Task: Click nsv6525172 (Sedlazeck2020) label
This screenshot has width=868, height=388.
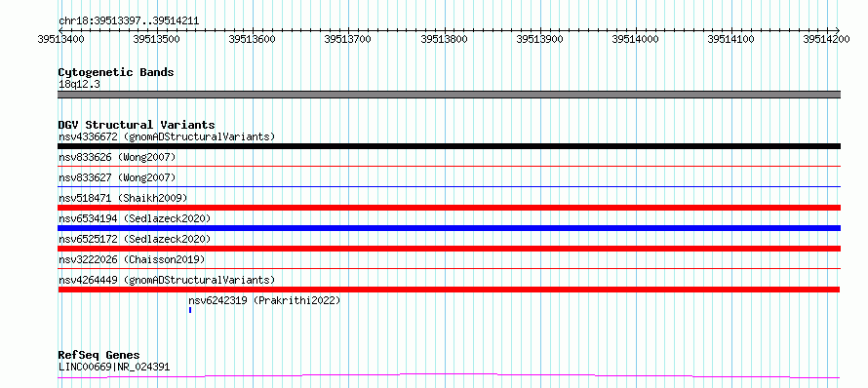Action: [135, 239]
